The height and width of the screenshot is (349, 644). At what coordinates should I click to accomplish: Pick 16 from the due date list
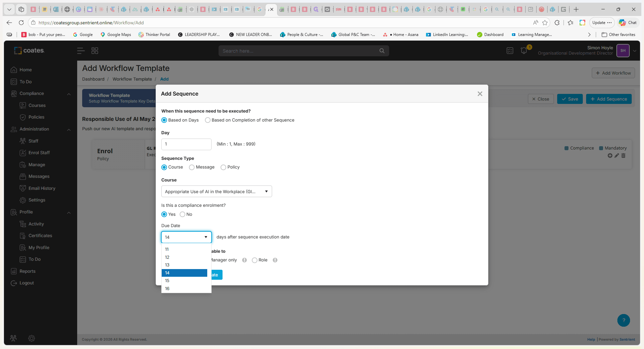(184, 289)
